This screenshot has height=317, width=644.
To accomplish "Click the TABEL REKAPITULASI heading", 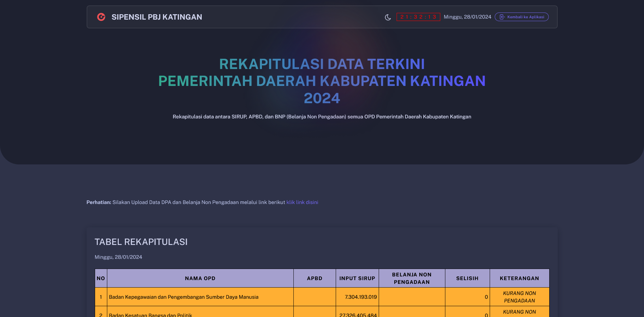I will pos(141,242).
